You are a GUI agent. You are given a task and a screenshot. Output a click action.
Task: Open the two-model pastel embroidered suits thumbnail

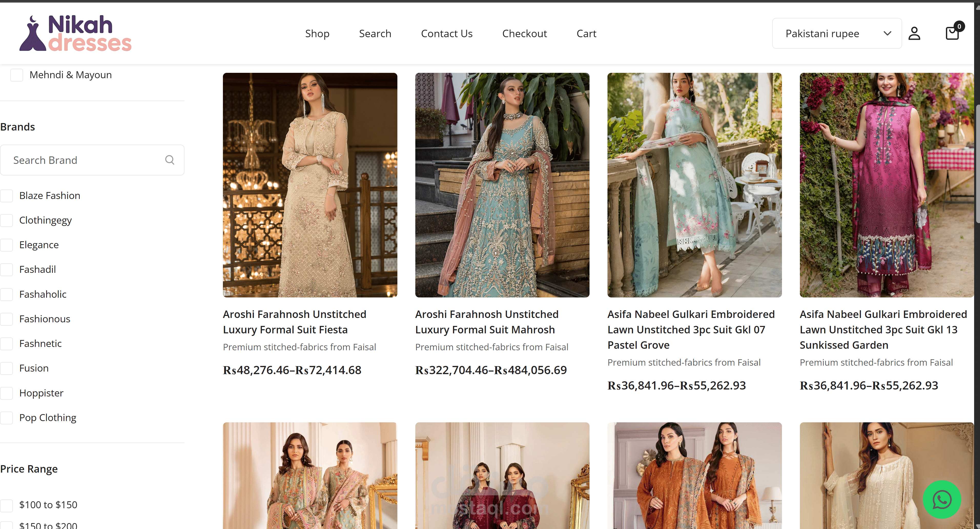[310, 476]
